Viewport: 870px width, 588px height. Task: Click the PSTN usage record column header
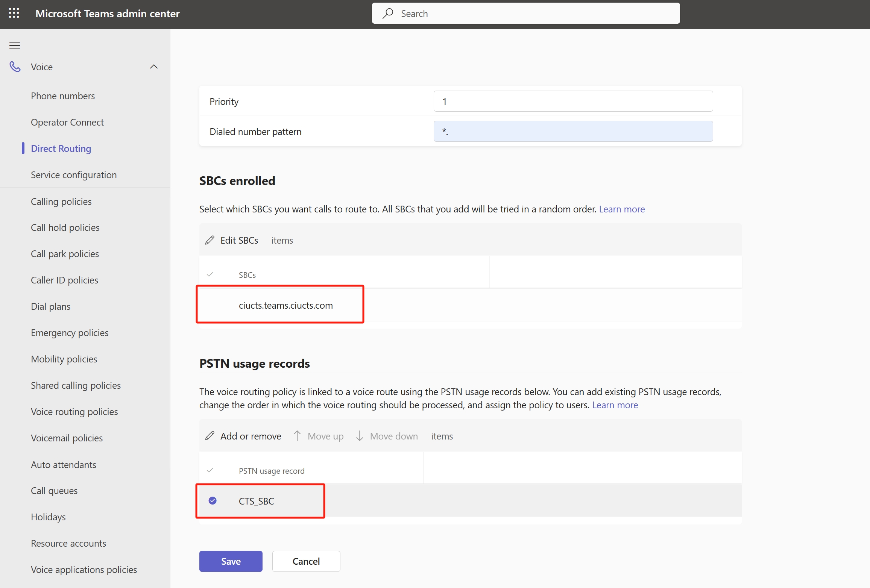272,471
